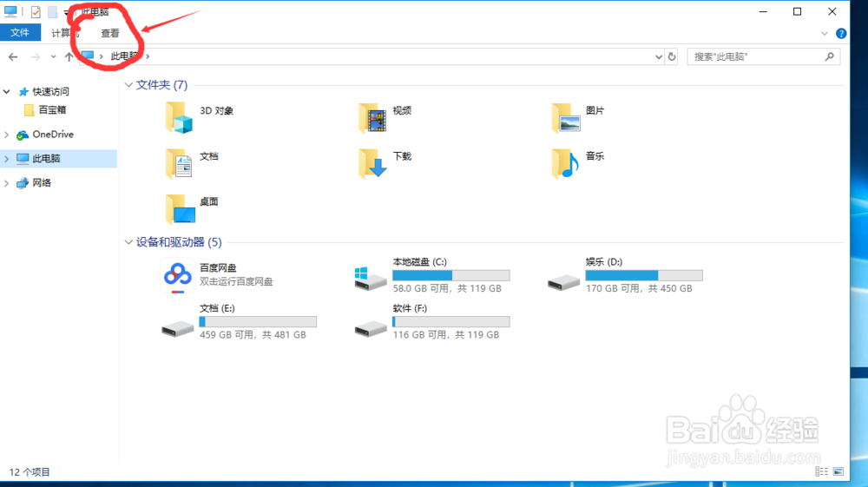Click the search magnifier icon
The width and height of the screenshot is (868, 487).
pyautogui.click(x=829, y=56)
